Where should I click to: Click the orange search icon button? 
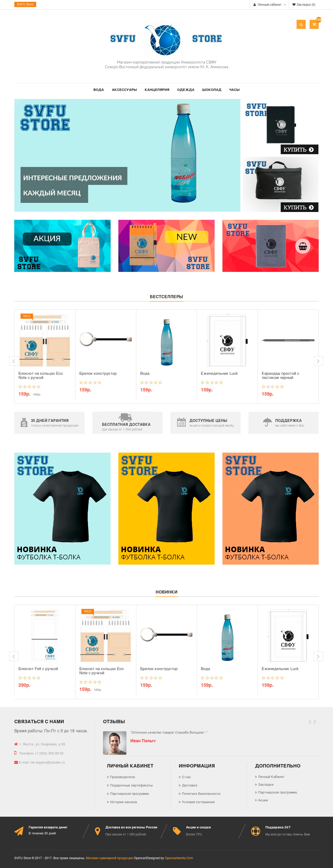(x=301, y=24)
